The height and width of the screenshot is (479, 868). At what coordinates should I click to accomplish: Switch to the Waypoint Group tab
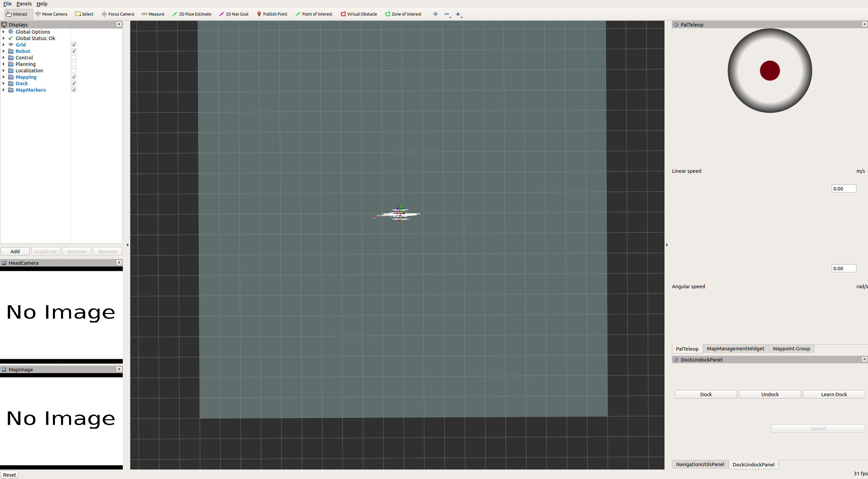pyautogui.click(x=791, y=348)
